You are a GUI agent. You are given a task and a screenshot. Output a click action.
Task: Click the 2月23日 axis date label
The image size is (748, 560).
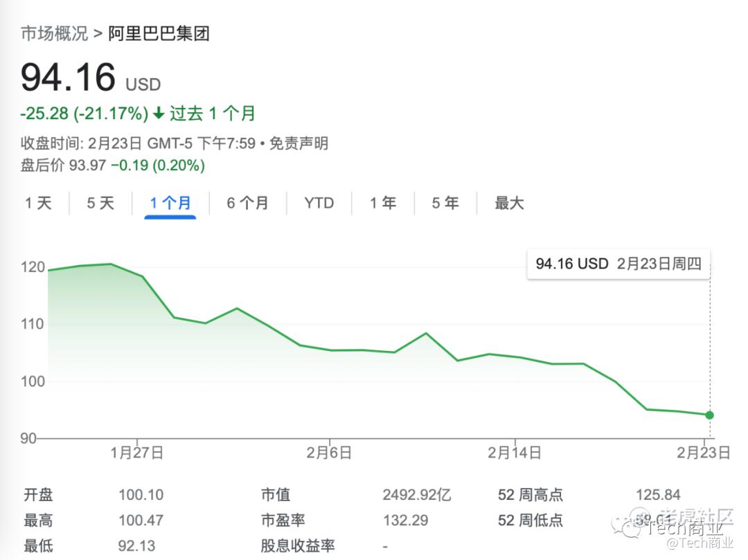tap(704, 452)
